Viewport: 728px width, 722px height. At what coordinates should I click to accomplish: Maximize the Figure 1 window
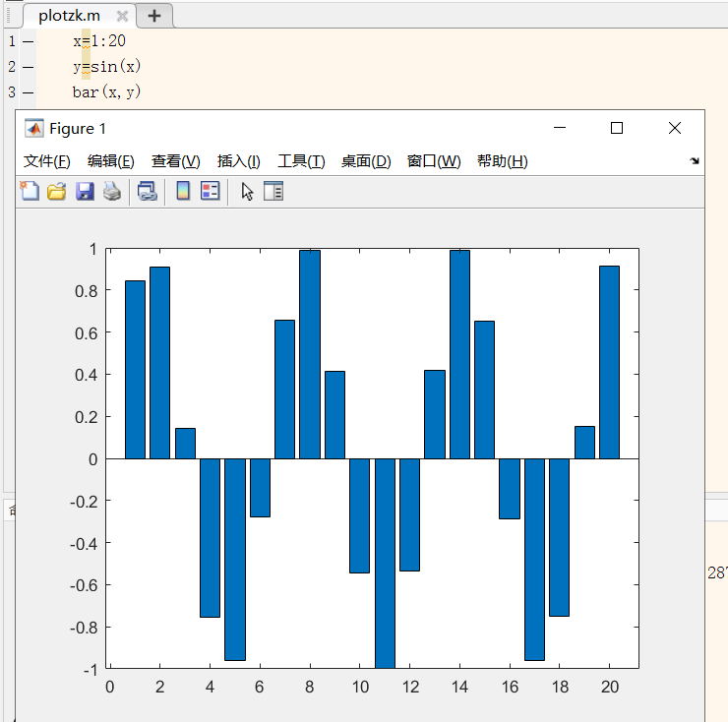617,128
